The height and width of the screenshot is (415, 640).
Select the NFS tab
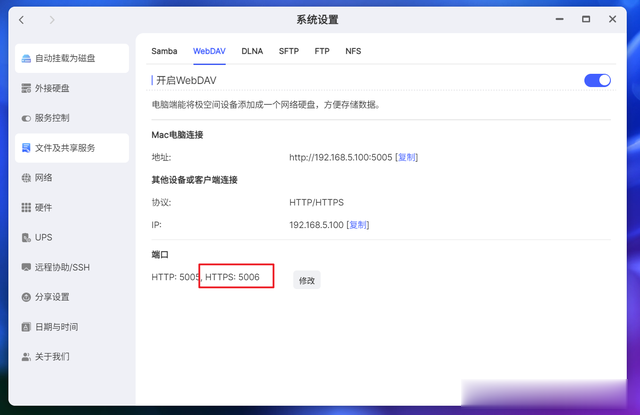(x=353, y=51)
